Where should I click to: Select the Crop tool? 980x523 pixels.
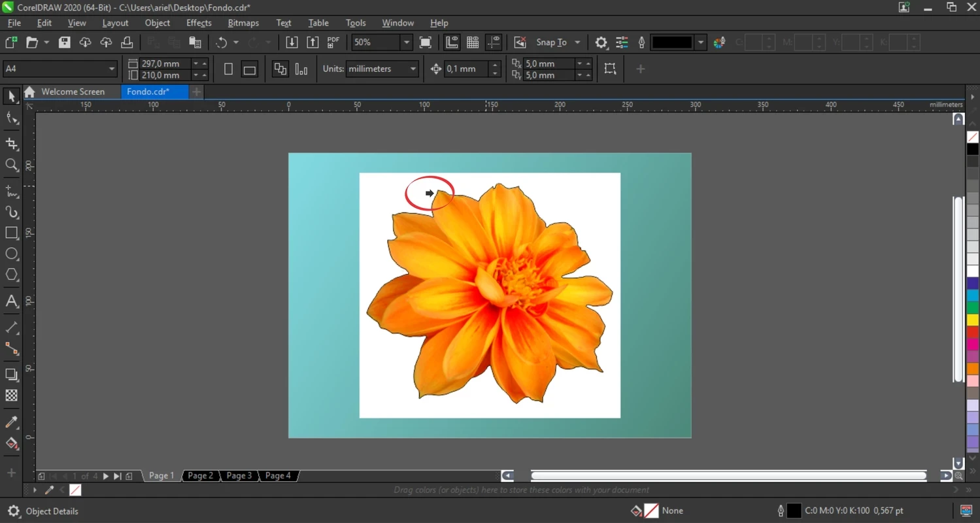coord(12,144)
